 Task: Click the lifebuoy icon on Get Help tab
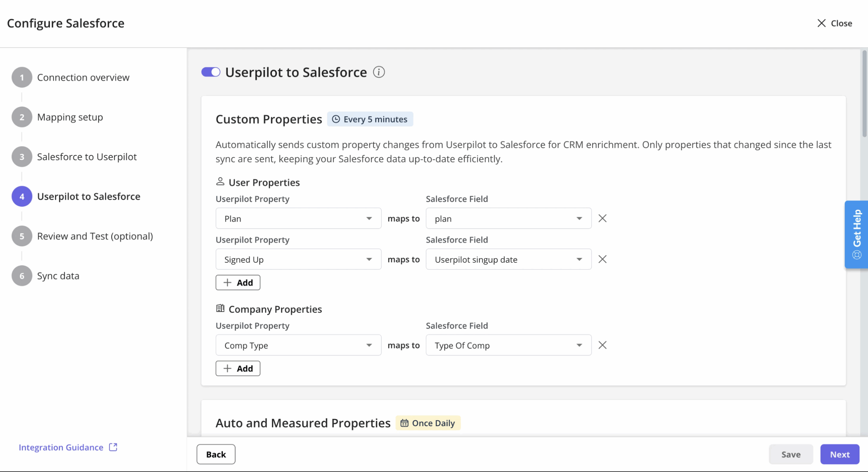point(857,255)
